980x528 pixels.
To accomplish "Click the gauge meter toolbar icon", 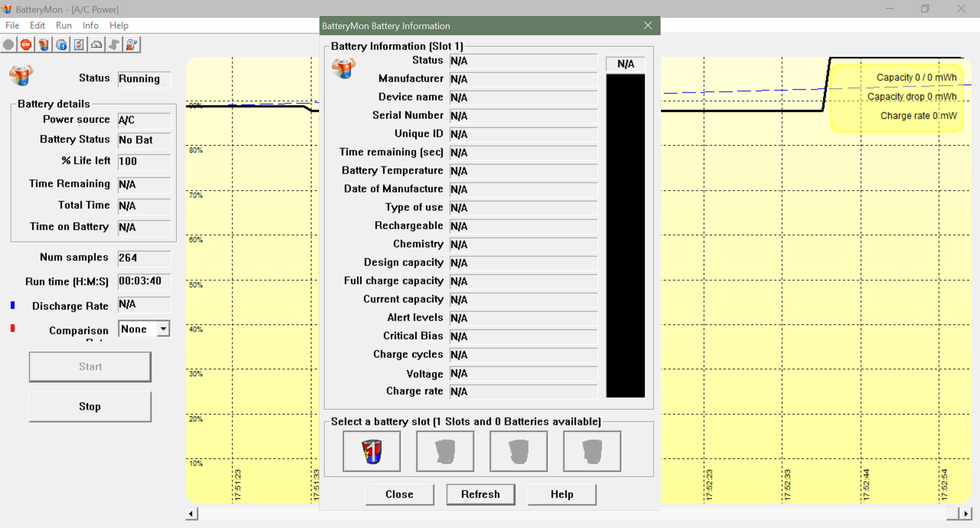I will [x=96, y=45].
